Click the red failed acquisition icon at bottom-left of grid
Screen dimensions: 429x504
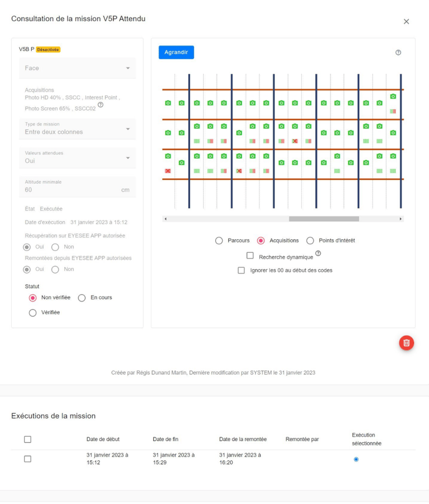pos(168,171)
